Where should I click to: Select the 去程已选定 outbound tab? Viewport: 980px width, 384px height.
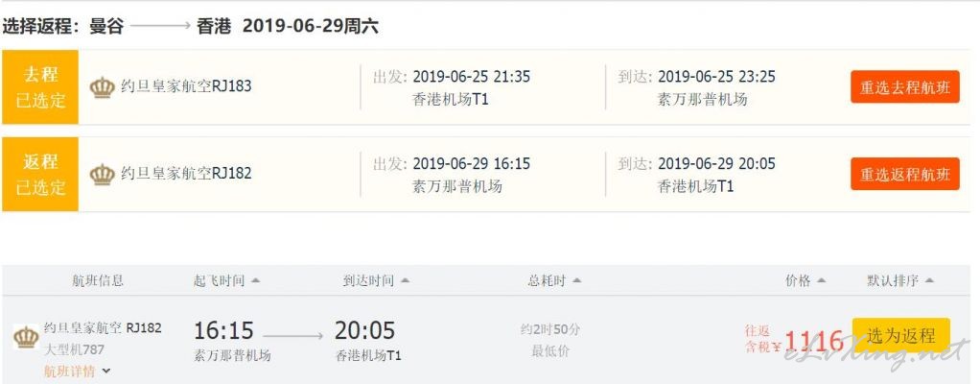(x=40, y=87)
